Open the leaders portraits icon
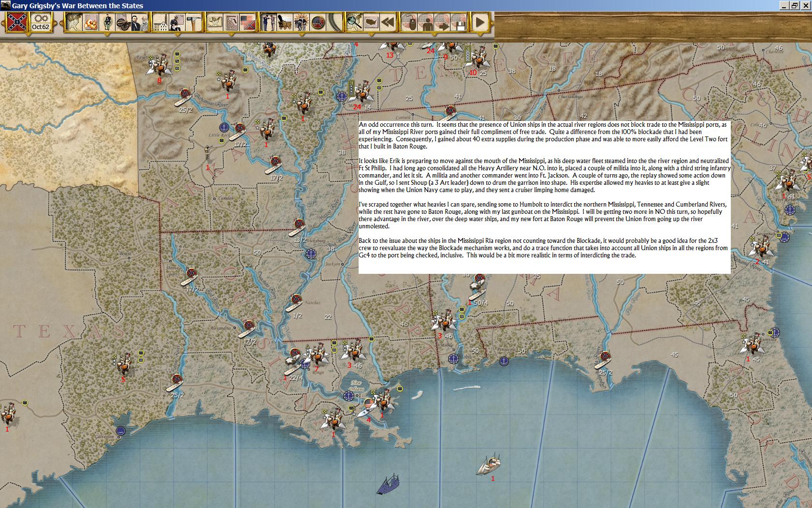812x508 pixels. click(x=139, y=22)
